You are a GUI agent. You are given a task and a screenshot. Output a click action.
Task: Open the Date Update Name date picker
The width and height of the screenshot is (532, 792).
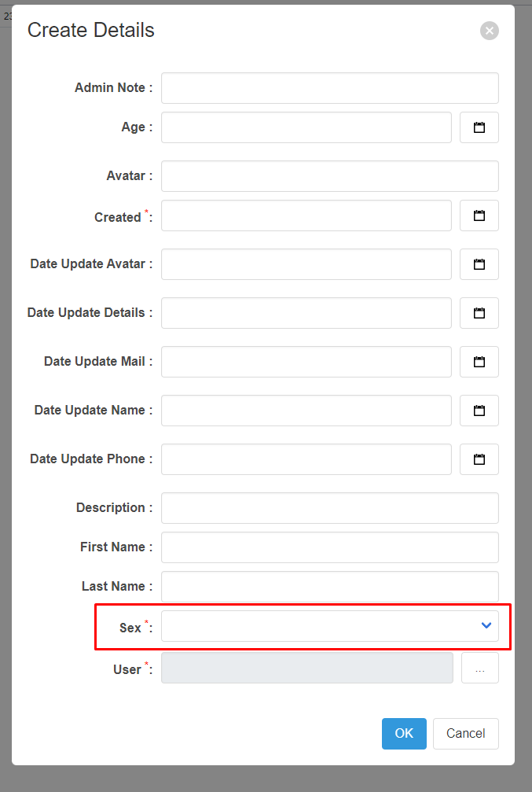click(x=479, y=411)
